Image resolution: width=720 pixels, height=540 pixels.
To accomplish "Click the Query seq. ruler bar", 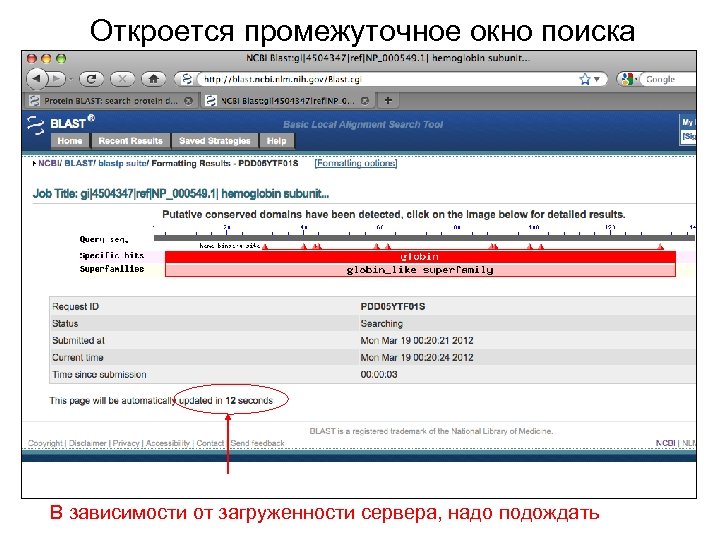I will pos(424,238).
